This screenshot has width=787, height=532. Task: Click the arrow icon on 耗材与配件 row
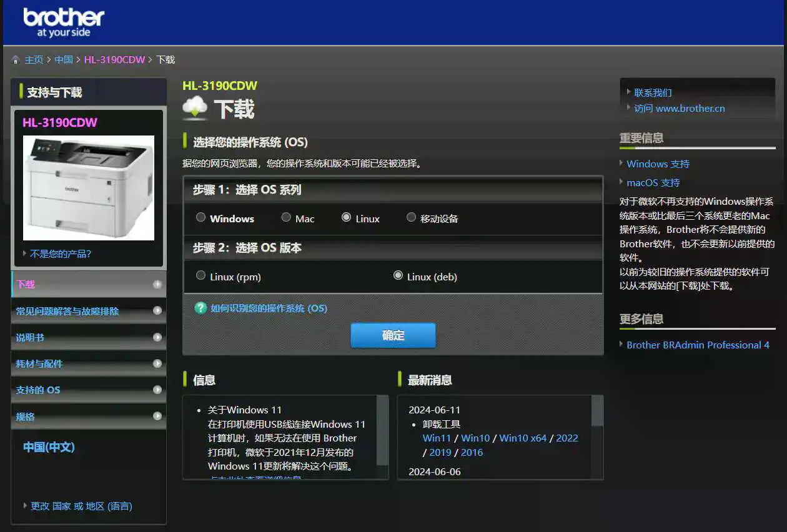157,363
